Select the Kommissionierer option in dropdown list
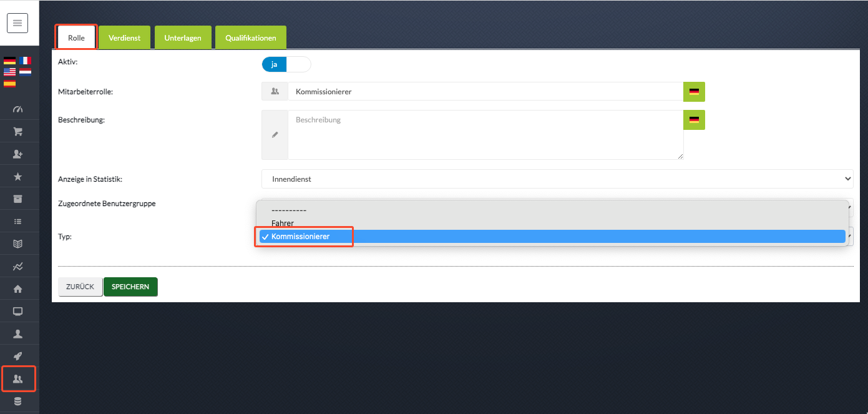The image size is (868, 414). (552, 237)
